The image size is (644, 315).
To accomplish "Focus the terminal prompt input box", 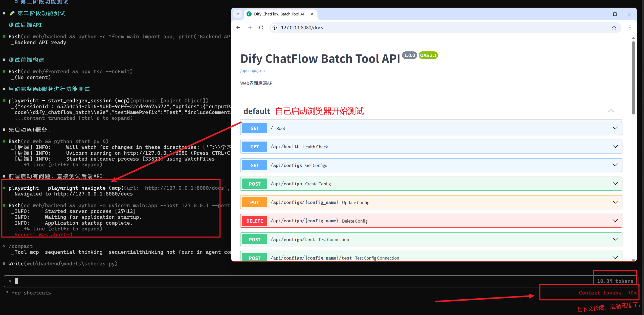I will (278, 281).
